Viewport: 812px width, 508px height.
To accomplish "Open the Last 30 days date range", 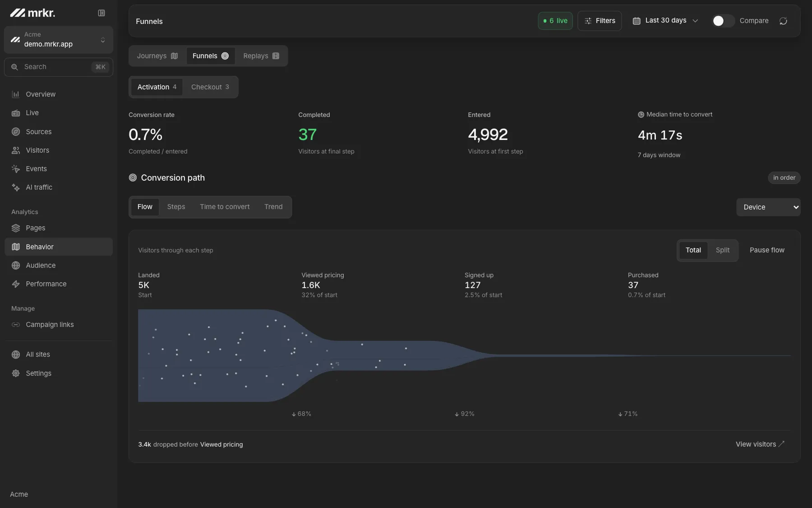I will click(665, 21).
